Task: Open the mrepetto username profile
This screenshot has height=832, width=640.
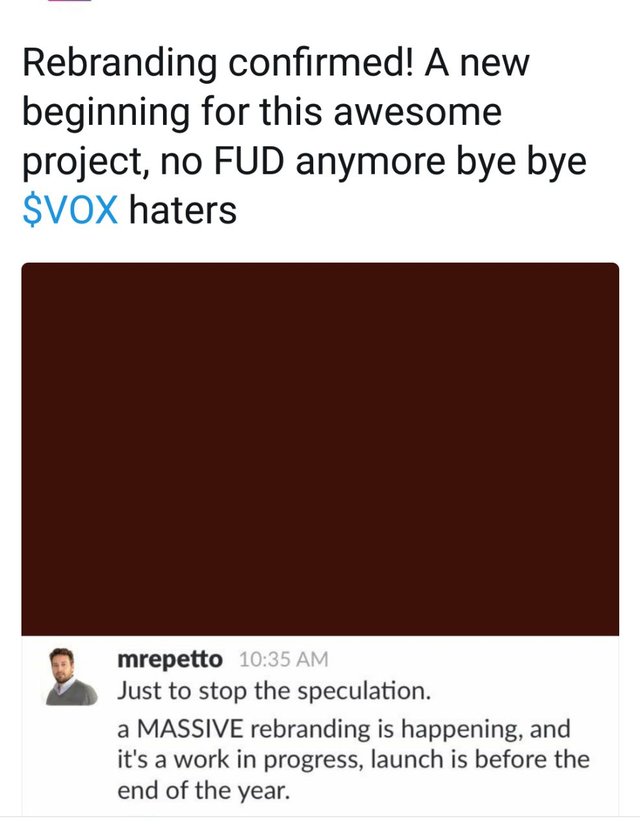Action: click(170, 660)
